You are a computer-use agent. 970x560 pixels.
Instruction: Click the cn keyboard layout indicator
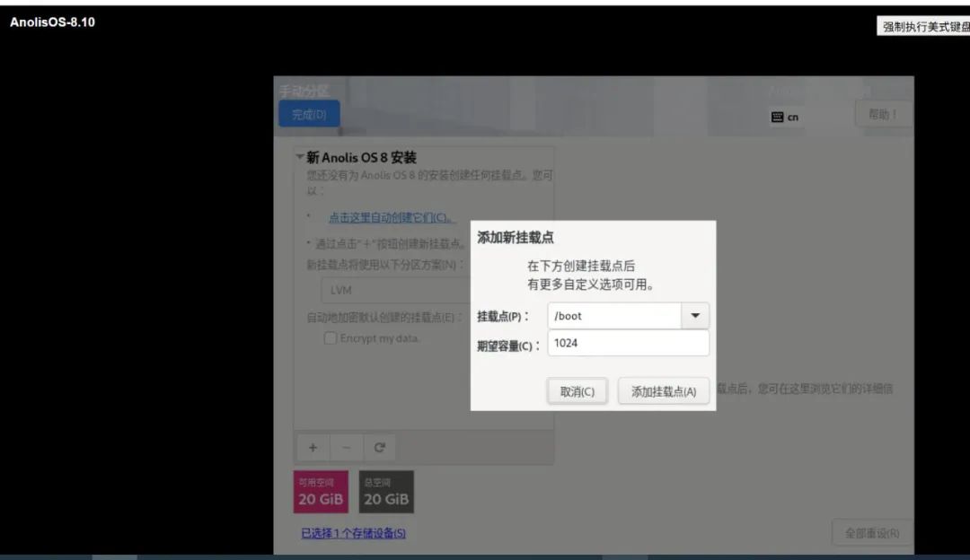(785, 117)
